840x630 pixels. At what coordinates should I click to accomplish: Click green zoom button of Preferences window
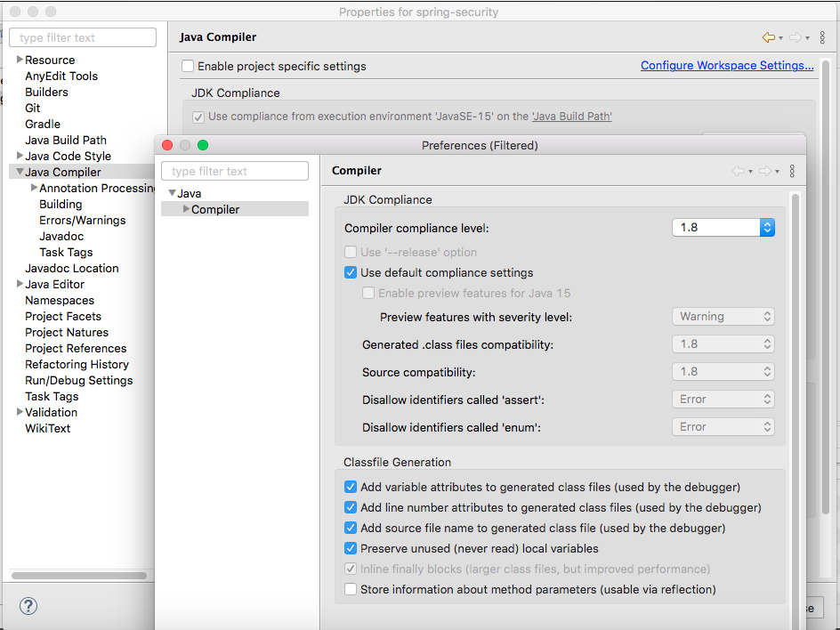[x=203, y=145]
